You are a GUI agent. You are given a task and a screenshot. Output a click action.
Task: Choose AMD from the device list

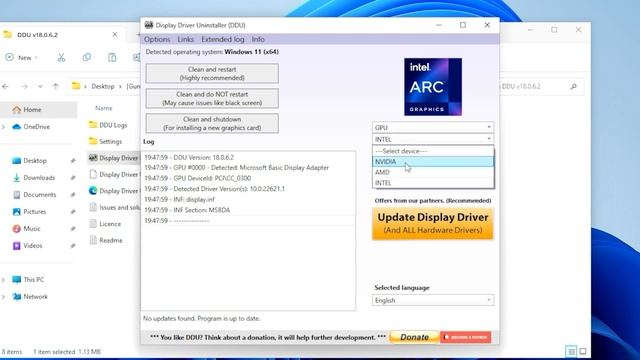[433, 172]
